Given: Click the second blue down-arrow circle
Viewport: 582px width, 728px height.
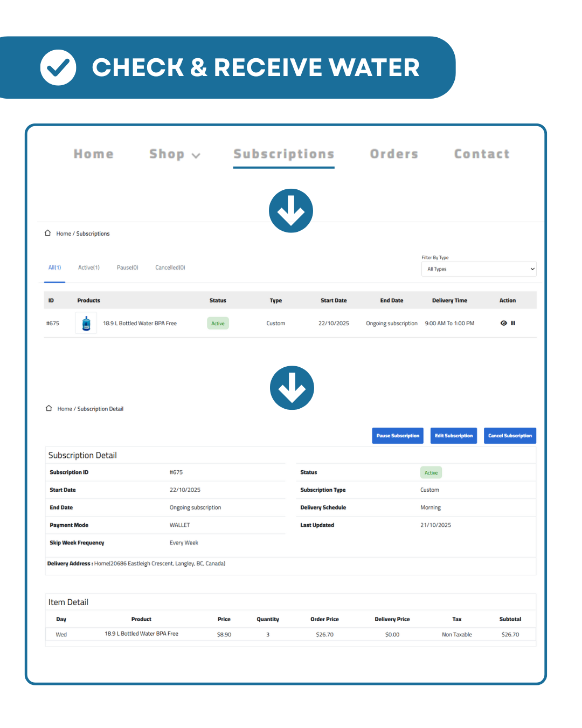Looking at the screenshot, I should [292, 388].
